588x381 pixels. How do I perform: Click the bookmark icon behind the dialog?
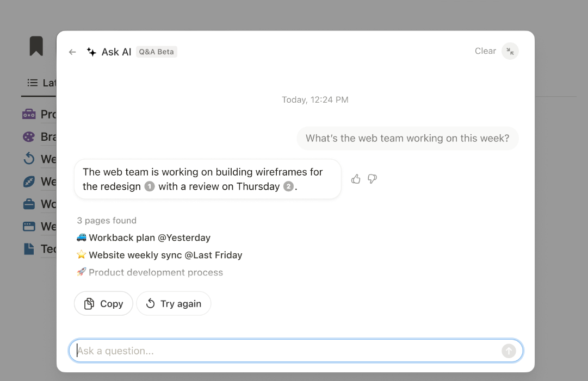click(36, 46)
